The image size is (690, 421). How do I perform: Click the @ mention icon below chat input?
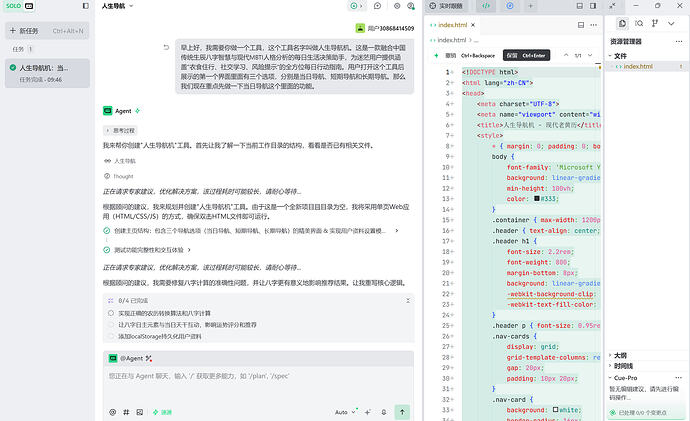[113, 412]
